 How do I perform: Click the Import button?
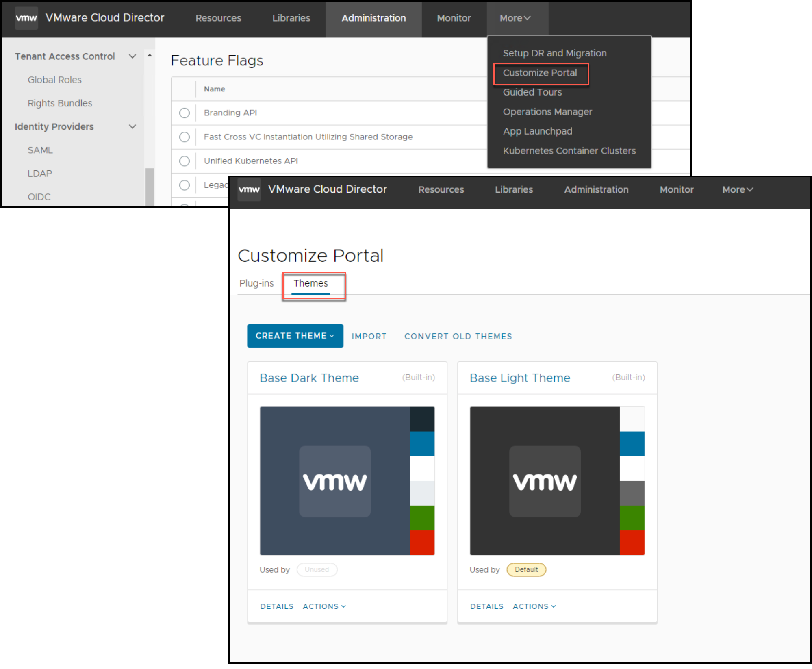pyautogui.click(x=369, y=336)
